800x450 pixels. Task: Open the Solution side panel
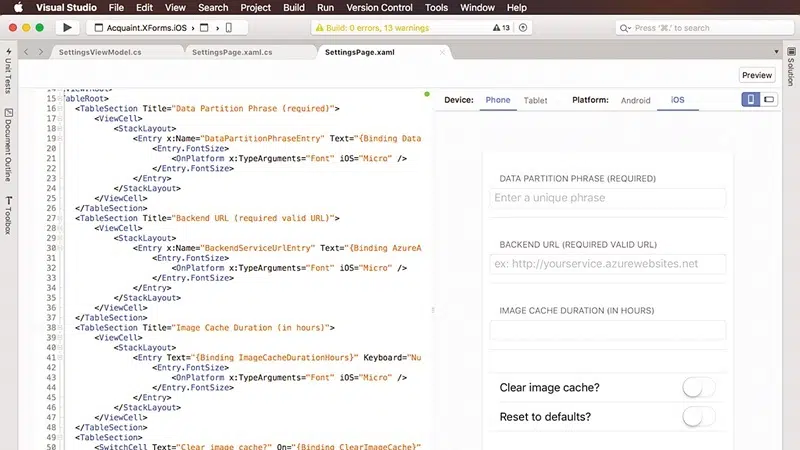tap(791, 66)
